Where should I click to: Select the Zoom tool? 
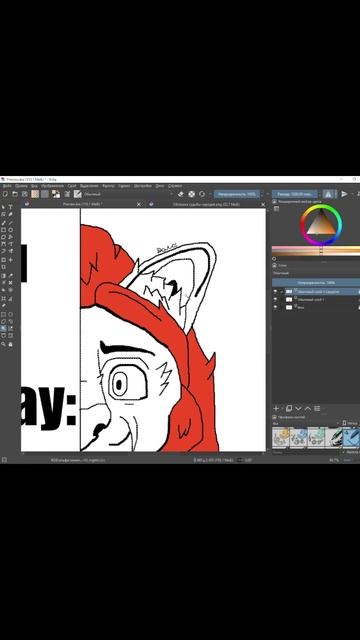(3, 344)
